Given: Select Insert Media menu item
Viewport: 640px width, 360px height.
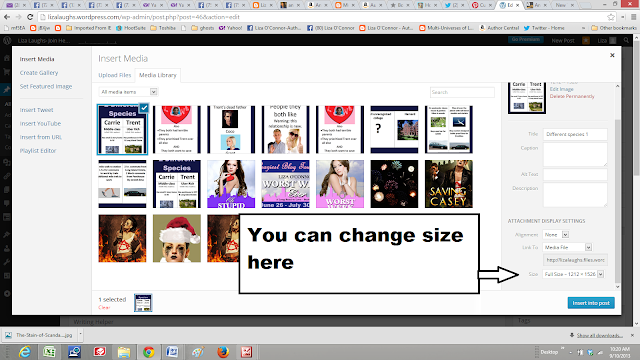Looking at the screenshot, I should [x=37, y=59].
